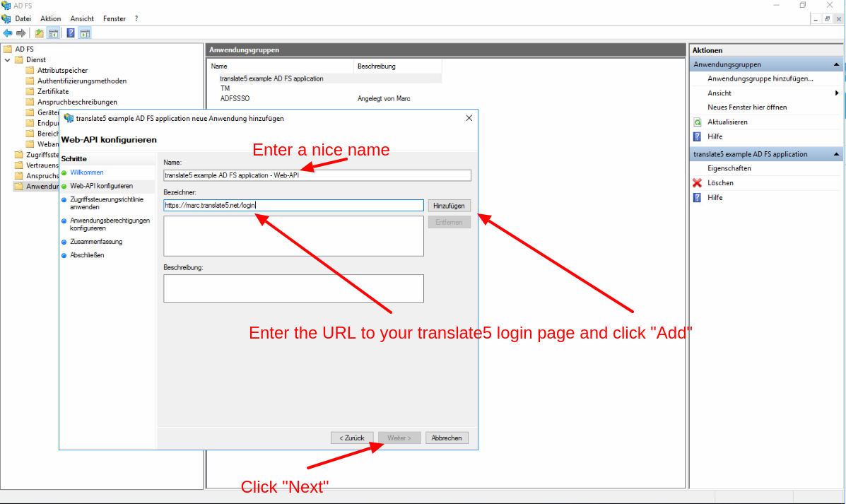Open help via the toolbar question-mark icon
Image resolution: width=846 pixels, height=504 pixels.
[71, 33]
